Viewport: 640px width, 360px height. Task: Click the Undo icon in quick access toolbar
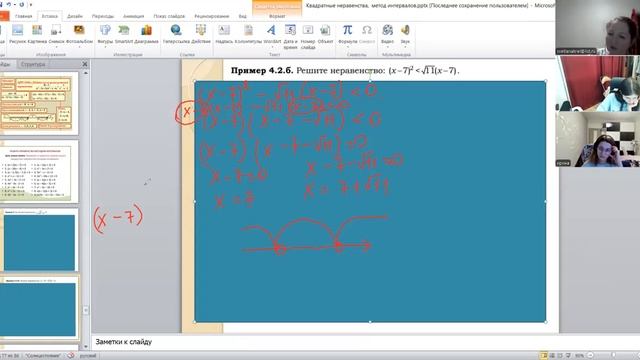[x=9, y=4]
